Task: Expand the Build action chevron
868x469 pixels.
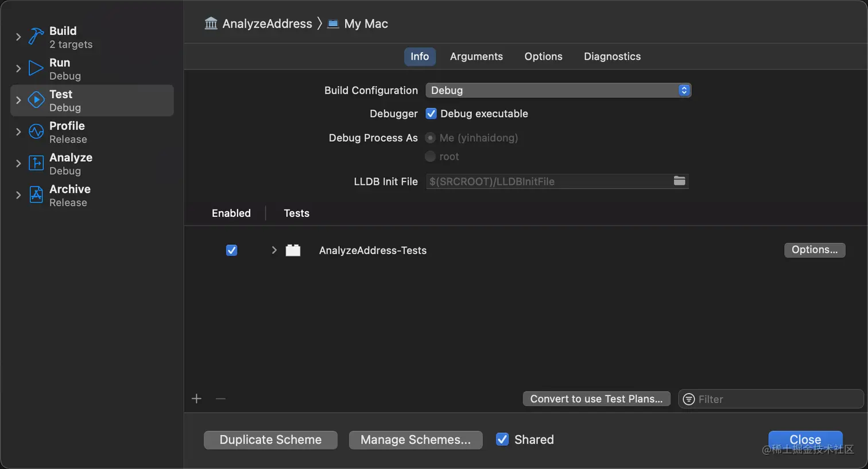Action: tap(18, 37)
